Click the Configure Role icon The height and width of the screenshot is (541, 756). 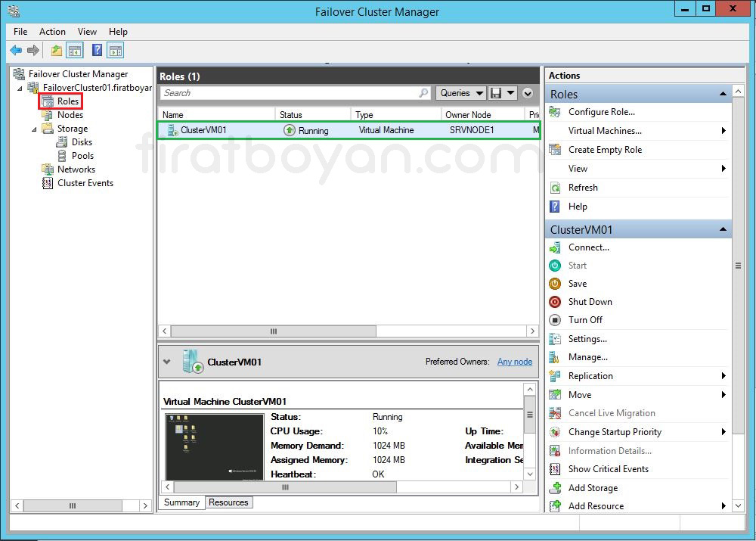pos(555,112)
